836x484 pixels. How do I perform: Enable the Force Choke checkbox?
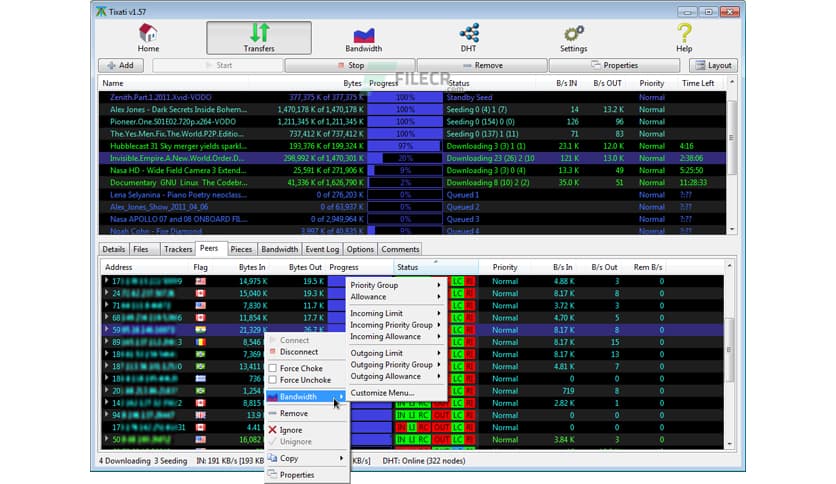[x=273, y=369]
